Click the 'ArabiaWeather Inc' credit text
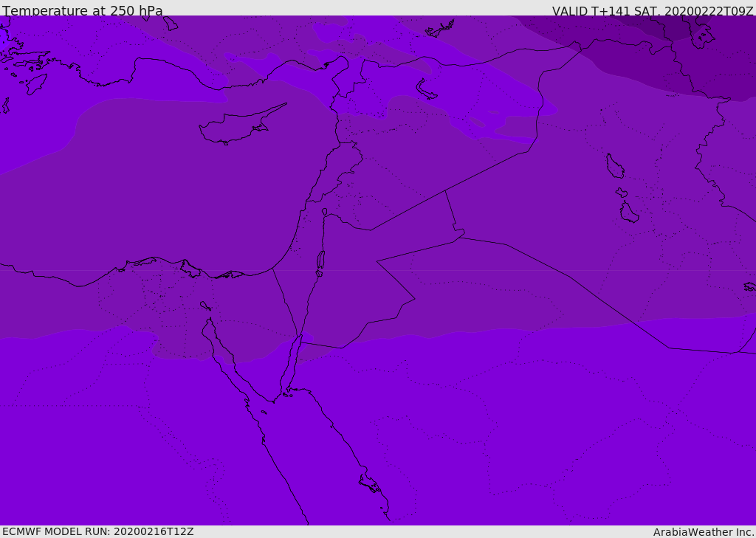This screenshot has width=756, height=538. point(703,532)
